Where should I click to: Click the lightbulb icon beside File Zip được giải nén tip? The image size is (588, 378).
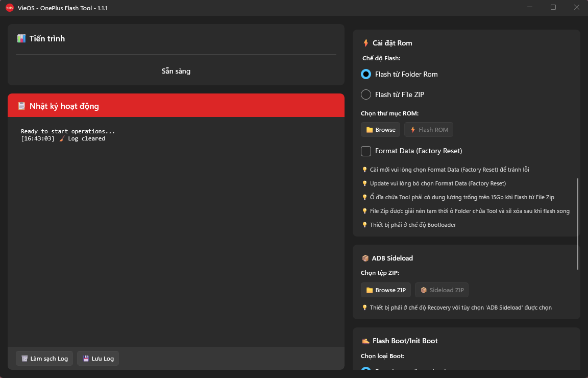point(364,211)
